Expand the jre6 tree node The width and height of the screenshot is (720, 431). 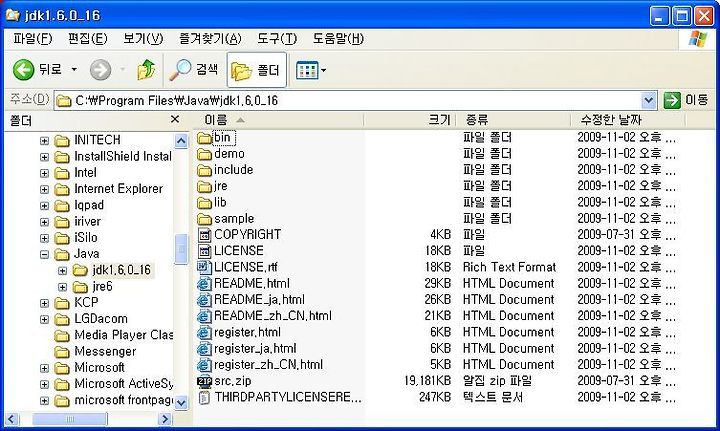pyautogui.click(x=62, y=287)
